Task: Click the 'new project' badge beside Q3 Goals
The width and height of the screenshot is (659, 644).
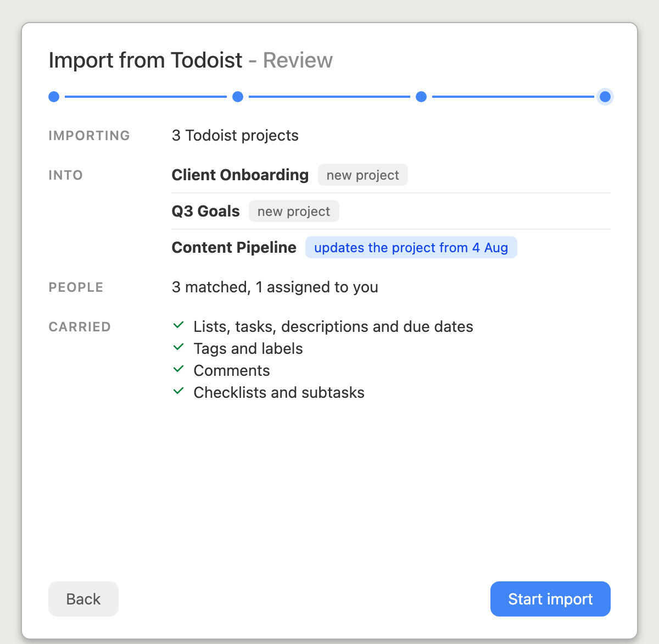Action: tap(294, 211)
